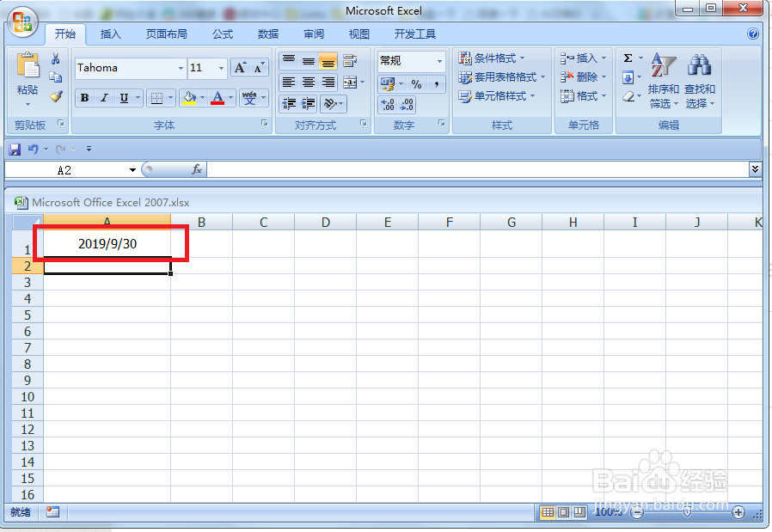
Task: Click the Help question mark icon
Action: pyautogui.click(x=753, y=34)
